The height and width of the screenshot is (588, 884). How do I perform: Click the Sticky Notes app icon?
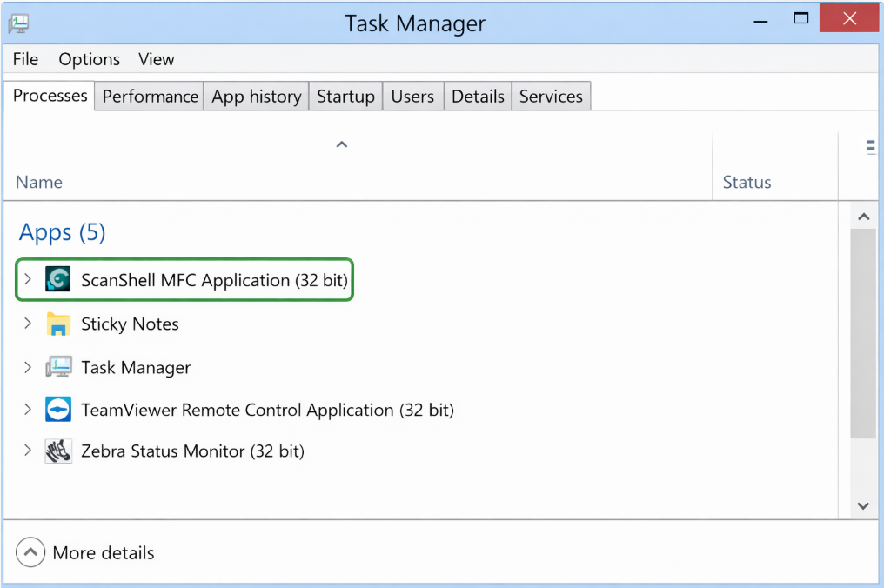tap(58, 324)
